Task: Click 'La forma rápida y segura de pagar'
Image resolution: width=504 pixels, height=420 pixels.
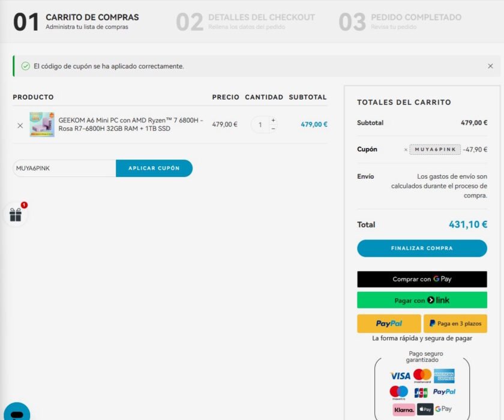Action: click(x=422, y=338)
